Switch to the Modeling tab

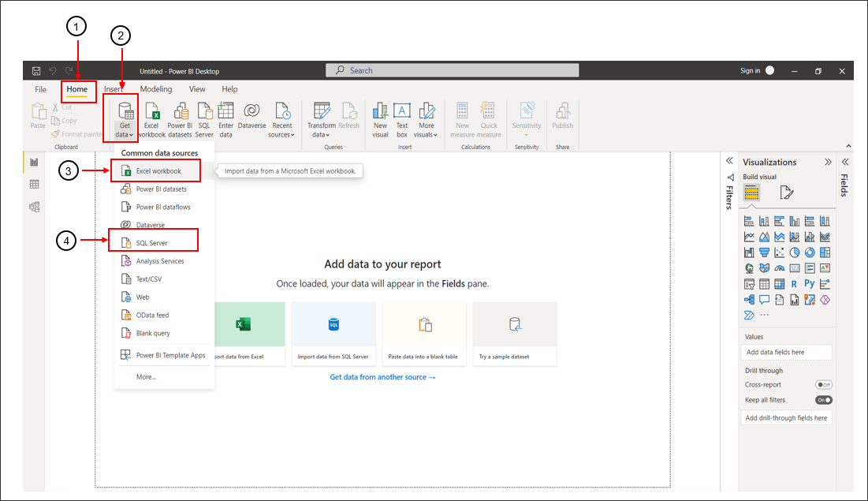156,89
